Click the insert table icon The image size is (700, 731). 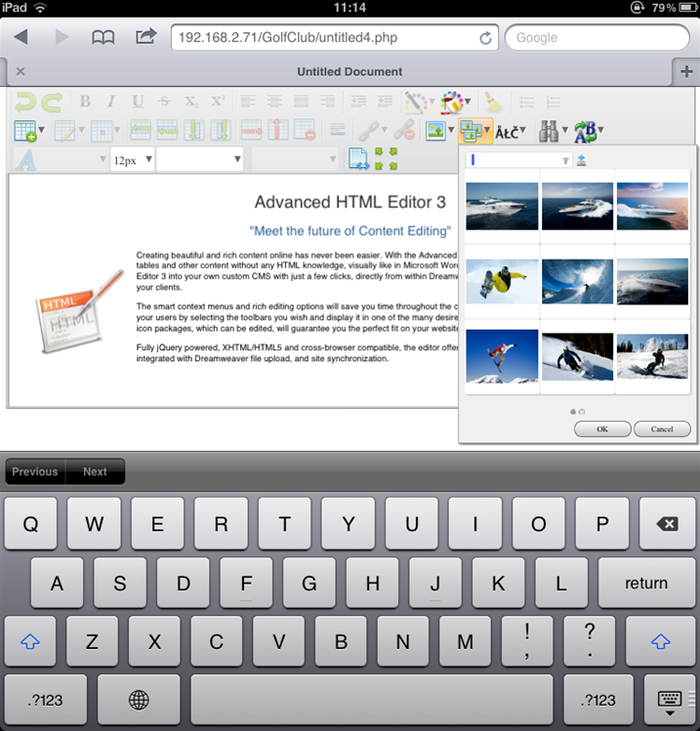[25, 131]
